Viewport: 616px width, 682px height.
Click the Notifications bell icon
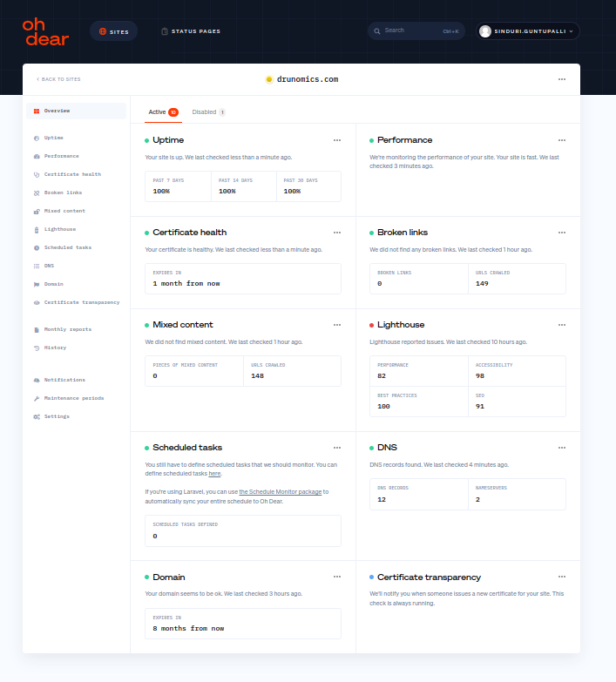tap(36, 380)
